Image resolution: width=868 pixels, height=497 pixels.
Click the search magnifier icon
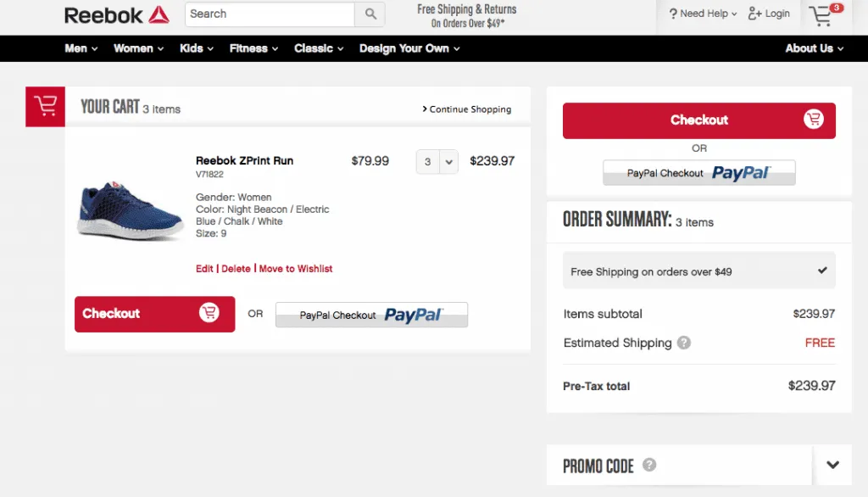coord(370,14)
